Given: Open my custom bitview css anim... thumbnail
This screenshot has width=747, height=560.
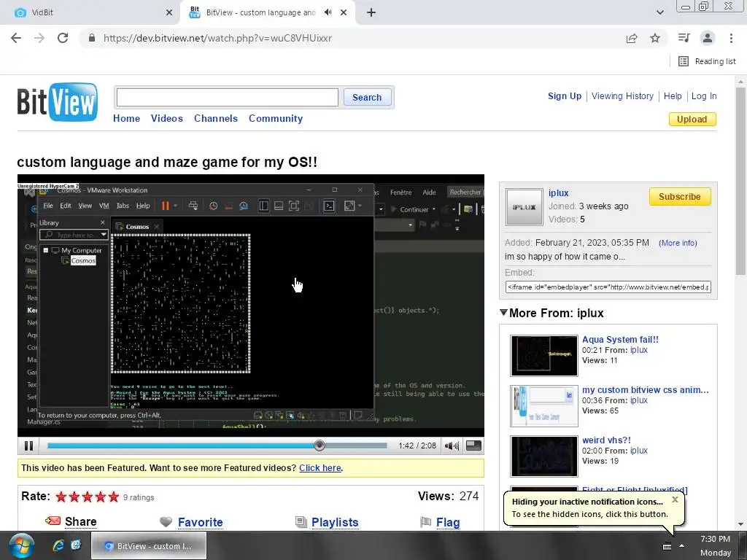Looking at the screenshot, I should coord(543,406).
